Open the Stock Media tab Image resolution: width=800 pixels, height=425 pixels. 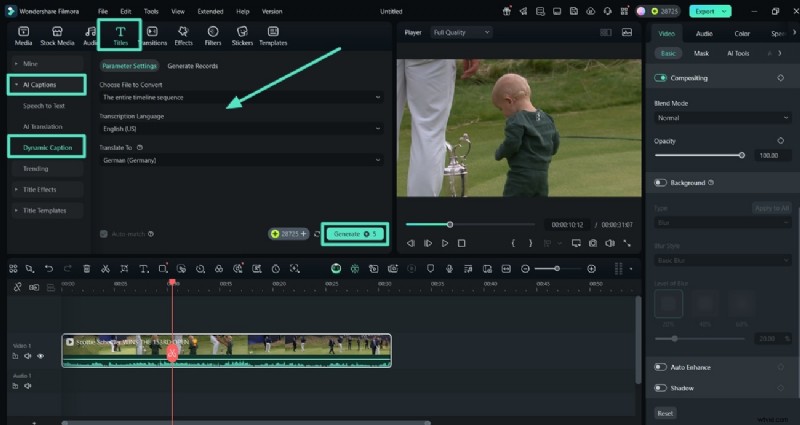click(x=57, y=37)
